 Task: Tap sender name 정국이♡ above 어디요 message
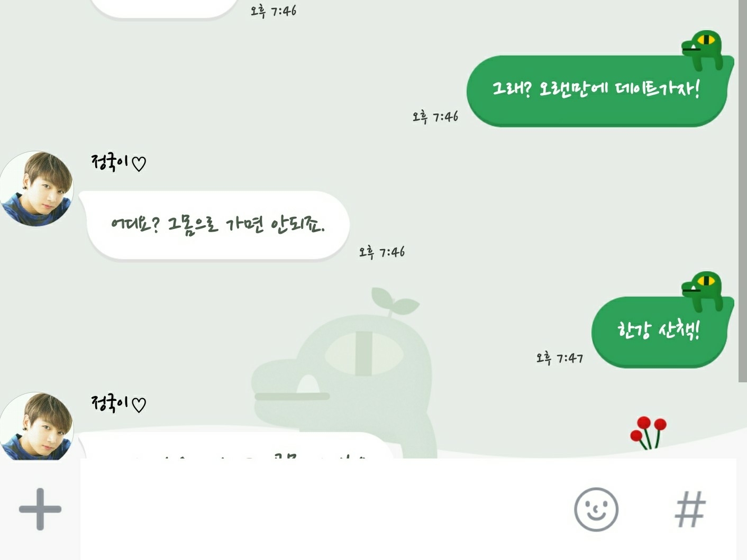click(x=119, y=162)
